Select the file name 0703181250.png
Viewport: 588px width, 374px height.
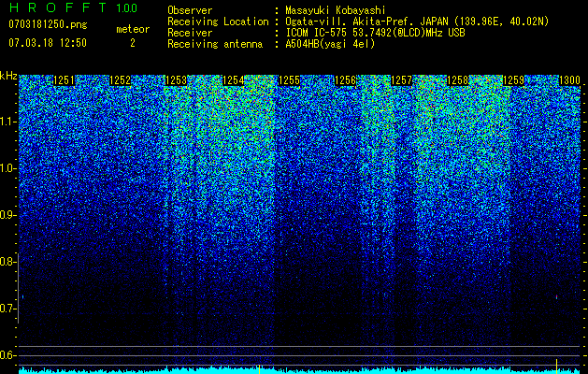pyautogui.click(x=48, y=24)
